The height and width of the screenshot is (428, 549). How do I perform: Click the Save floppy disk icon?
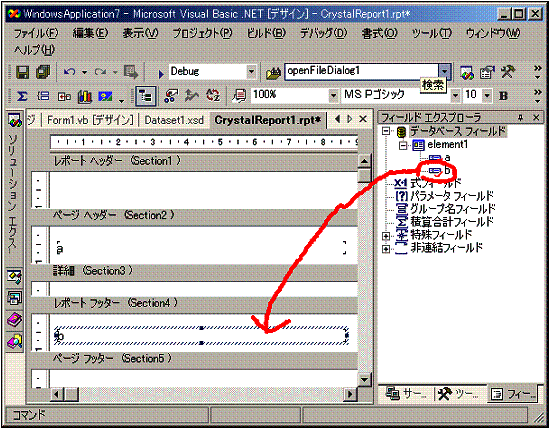tap(23, 72)
